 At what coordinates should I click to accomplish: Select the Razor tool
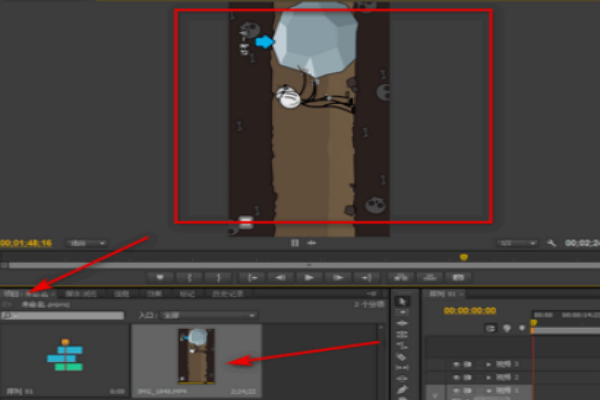click(x=402, y=357)
